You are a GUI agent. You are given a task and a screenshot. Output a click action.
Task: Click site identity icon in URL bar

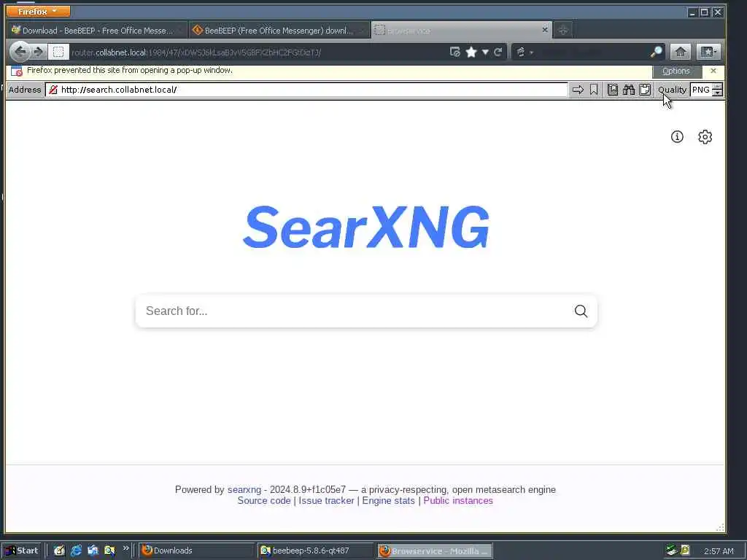58,52
